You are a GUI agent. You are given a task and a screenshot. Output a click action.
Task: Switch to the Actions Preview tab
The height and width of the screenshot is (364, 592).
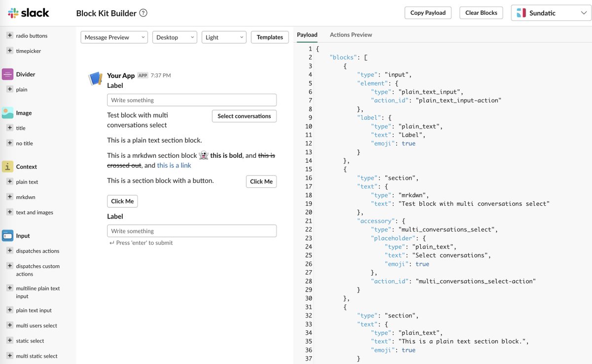coord(351,35)
